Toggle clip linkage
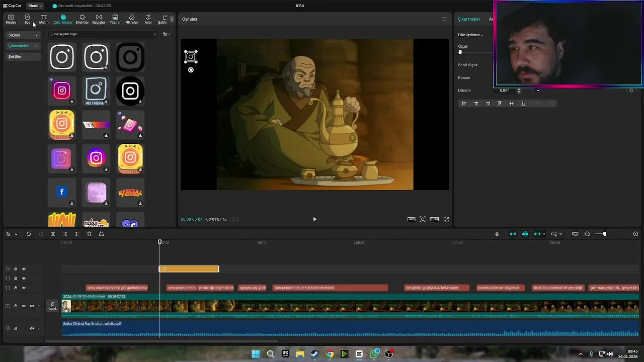The width and height of the screenshot is (644, 362). 537,234
